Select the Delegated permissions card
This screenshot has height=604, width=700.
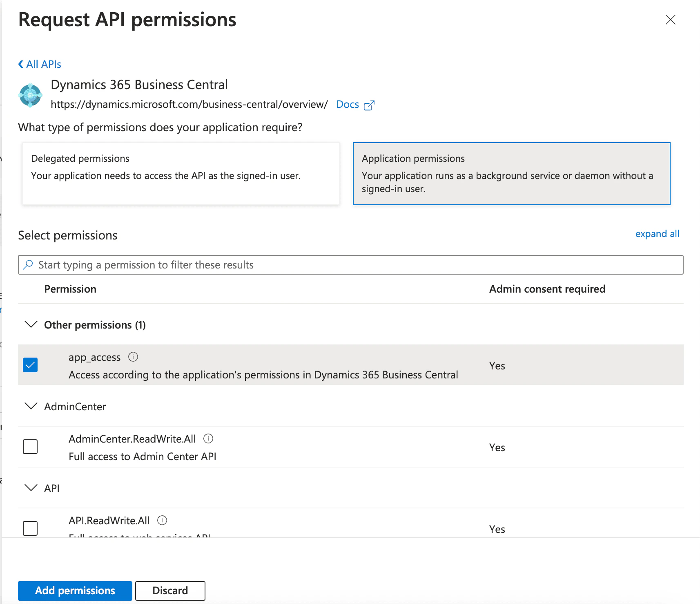(181, 173)
